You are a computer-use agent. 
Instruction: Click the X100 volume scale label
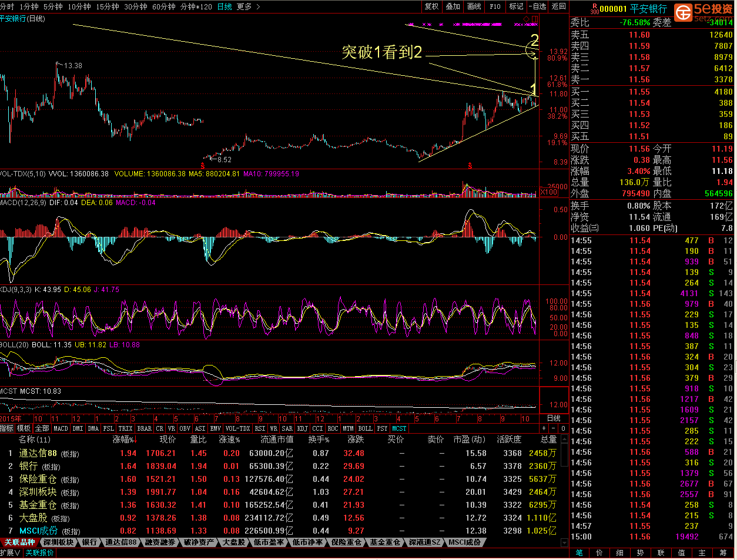pos(549,192)
